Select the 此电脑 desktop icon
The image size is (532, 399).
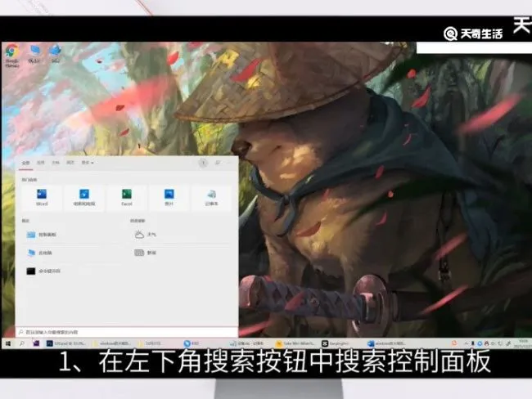coord(34,54)
